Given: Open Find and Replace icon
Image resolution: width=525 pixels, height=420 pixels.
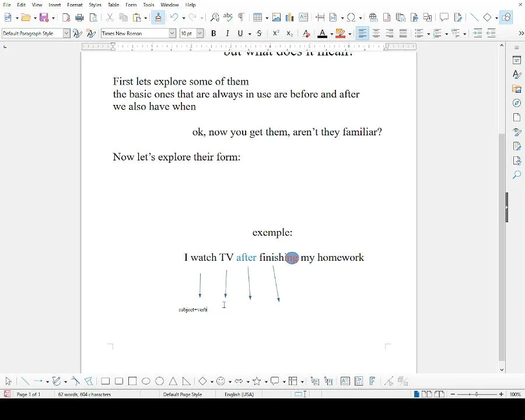Looking at the screenshot, I should point(215,17).
